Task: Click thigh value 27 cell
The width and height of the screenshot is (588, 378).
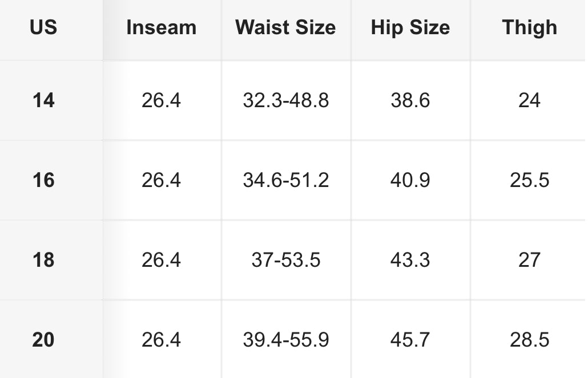Action: pyautogui.click(x=529, y=260)
